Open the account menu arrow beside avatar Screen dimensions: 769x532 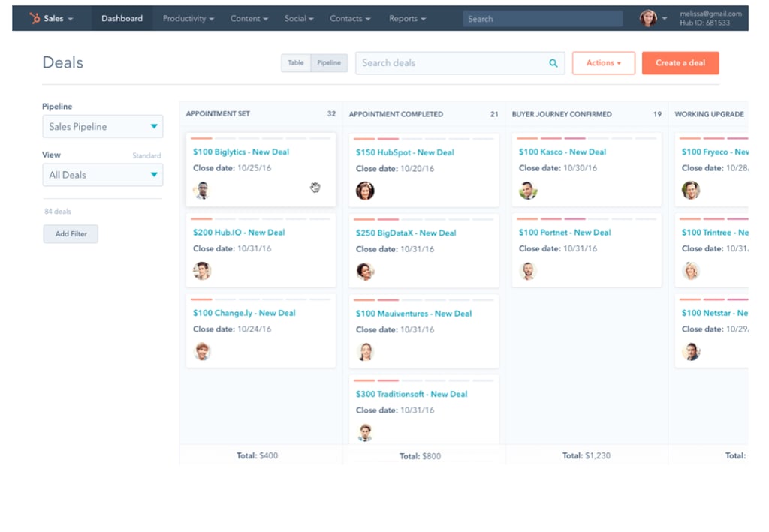click(665, 18)
